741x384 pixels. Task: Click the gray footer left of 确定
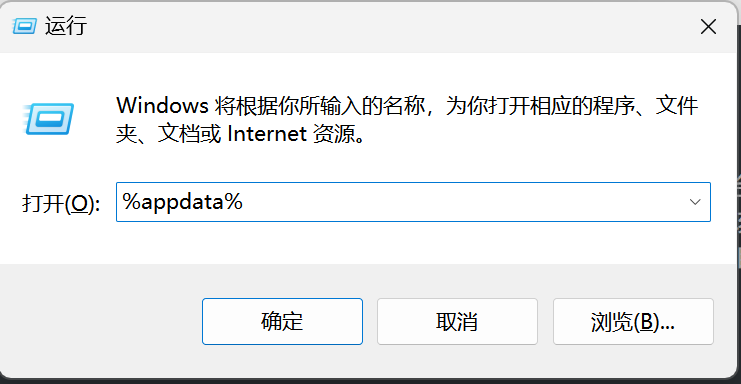point(102,321)
